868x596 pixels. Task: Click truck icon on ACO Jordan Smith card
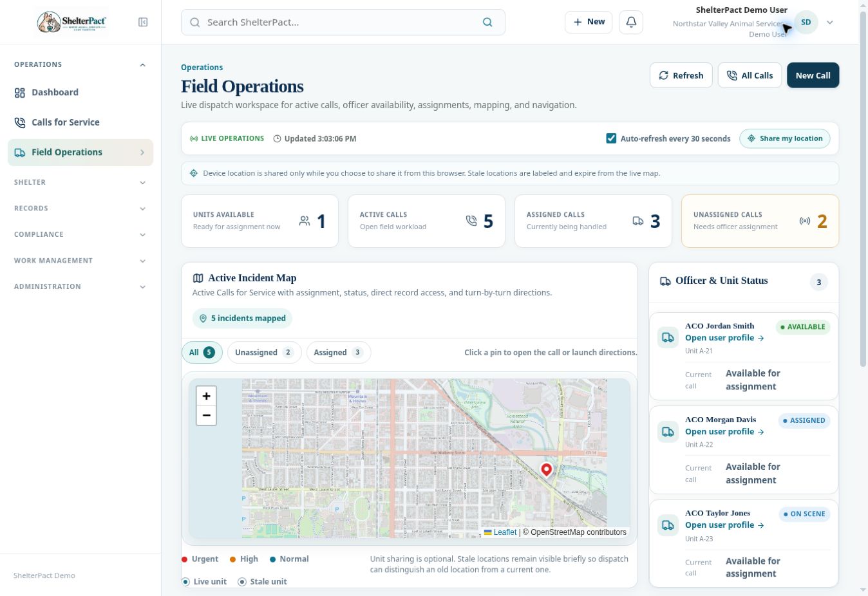point(668,337)
